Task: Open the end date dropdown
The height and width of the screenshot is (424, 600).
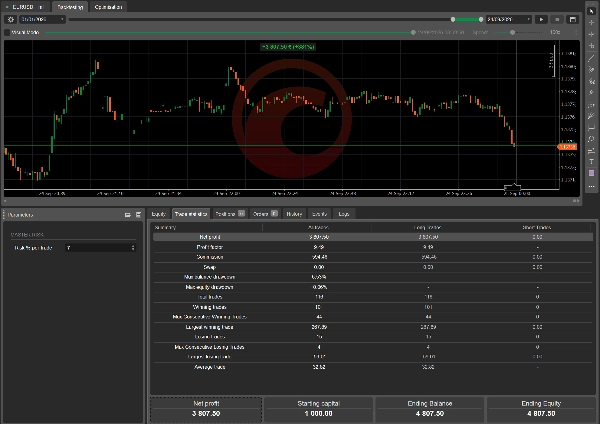Action: pyautogui.click(x=509, y=19)
